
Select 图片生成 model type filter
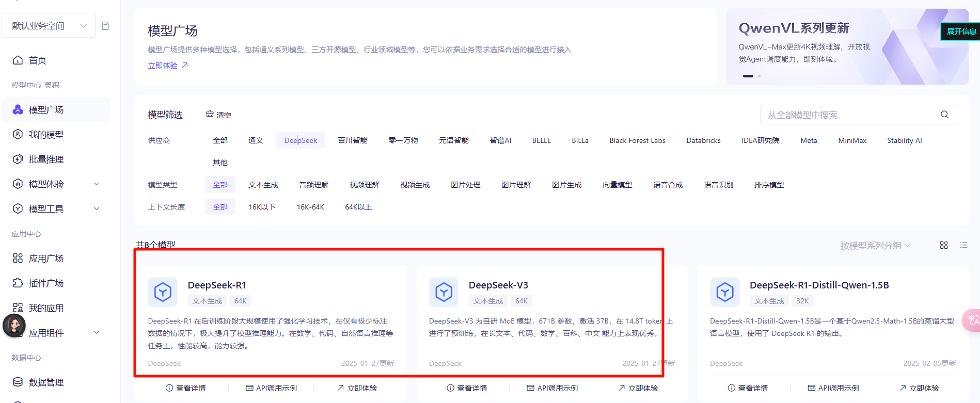(566, 185)
